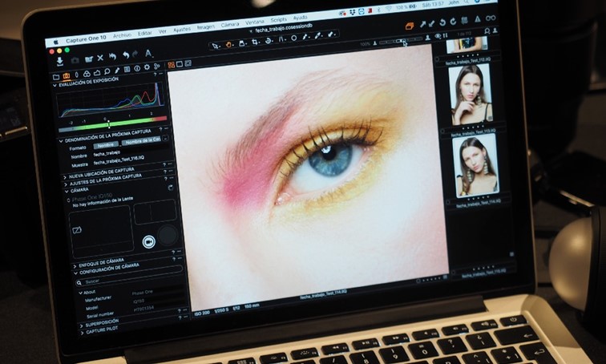The width and height of the screenshot is (606, 364).
Task: Expand the Ajustes de la Próxima Captura panel
Action: (x=66, y=184)
